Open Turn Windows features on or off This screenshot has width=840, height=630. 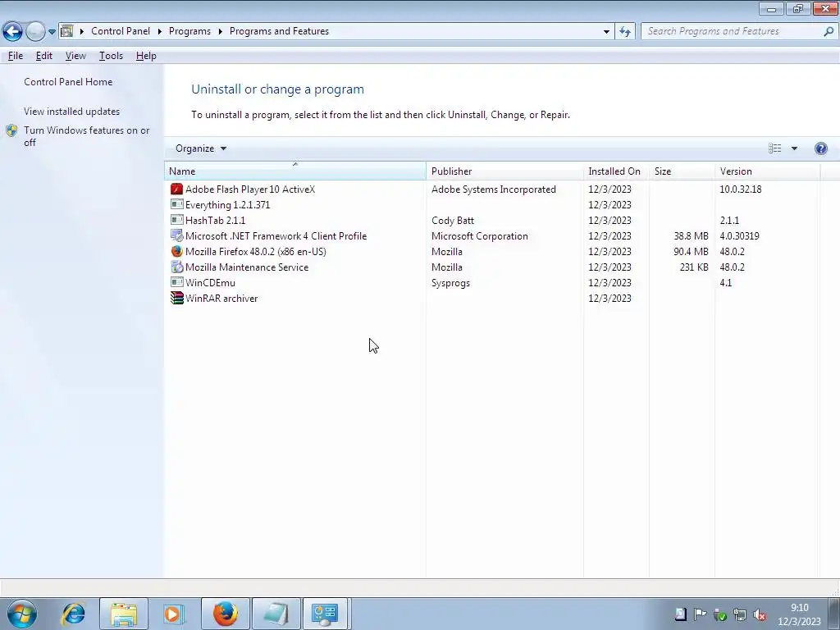pos(87,136)
